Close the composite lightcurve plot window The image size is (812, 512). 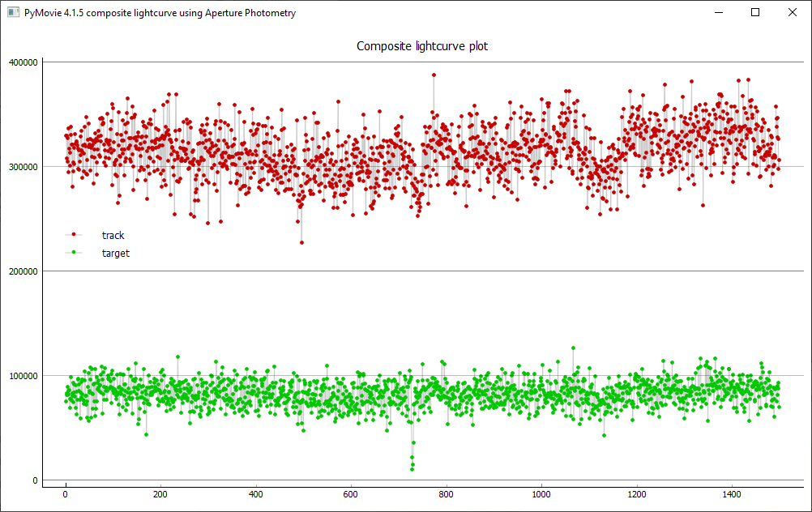(x=792, y=13)
